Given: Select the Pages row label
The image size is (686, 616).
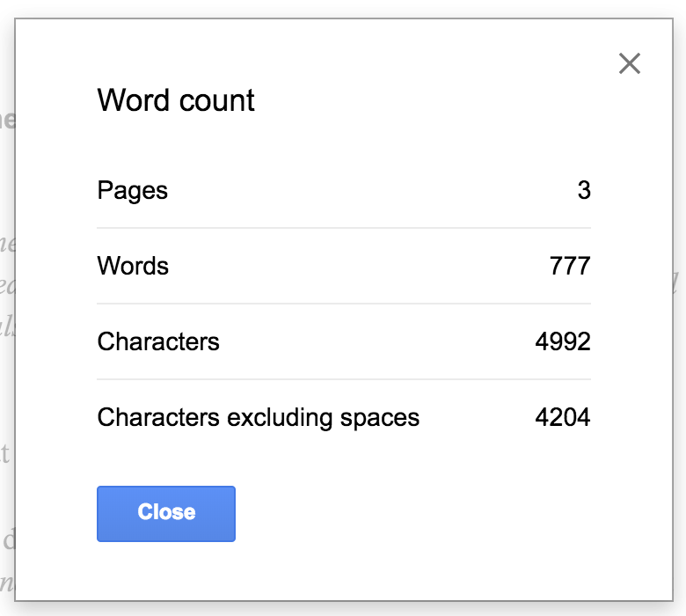Looking at the screenshot, I should click(132, 190).
